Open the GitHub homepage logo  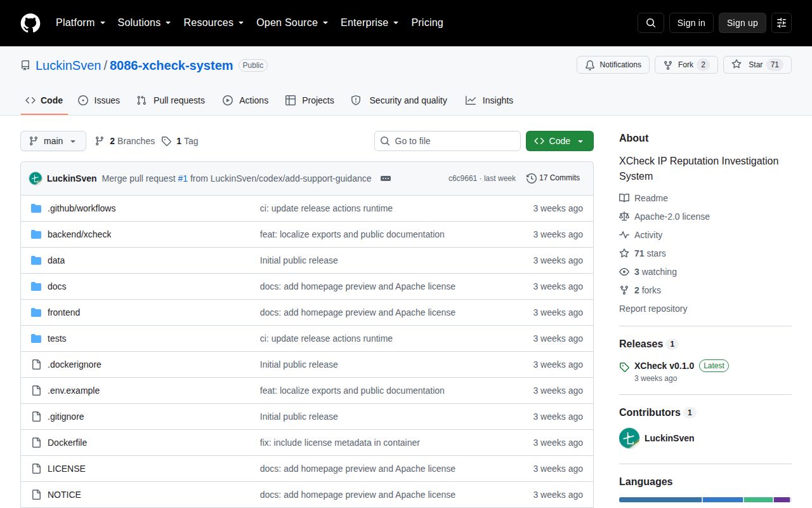[x=30, y=23]
